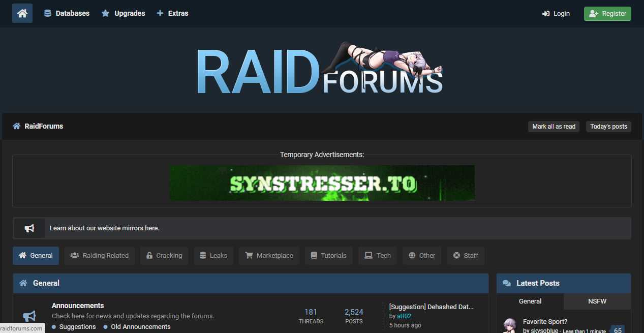Screen dimensions: 644x333
Task: Click the 2,524 posts count
Action: click(x=354, y=312)
